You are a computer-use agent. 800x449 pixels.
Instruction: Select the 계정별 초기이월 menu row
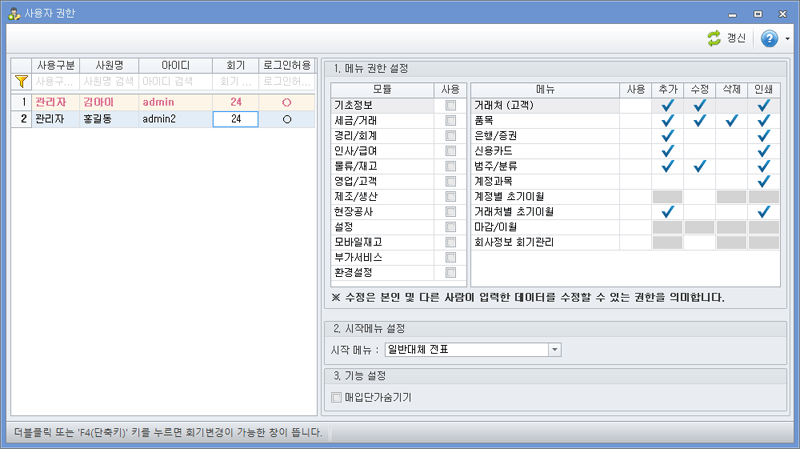click(625, 196)
